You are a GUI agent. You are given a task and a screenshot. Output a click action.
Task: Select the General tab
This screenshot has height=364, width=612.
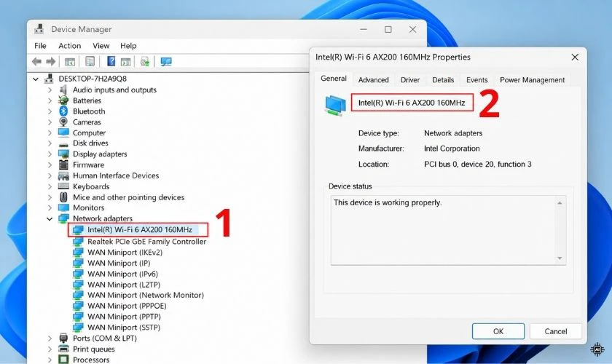pos(334,79)
